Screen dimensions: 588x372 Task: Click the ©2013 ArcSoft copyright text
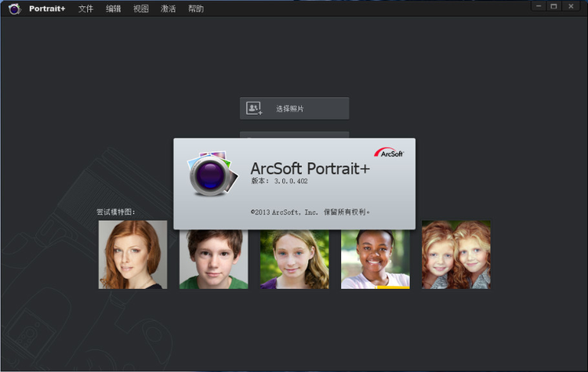310,212
